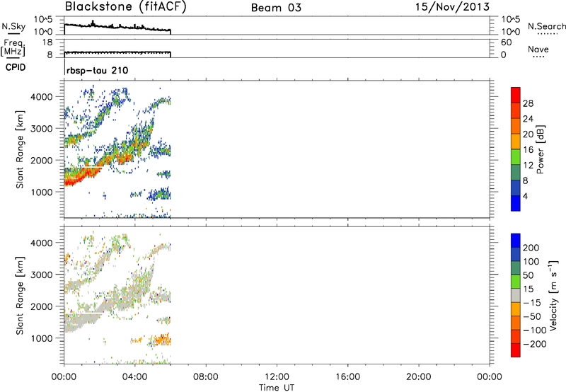Click the "4000" range tick in the velocity panel

[42, 243]
